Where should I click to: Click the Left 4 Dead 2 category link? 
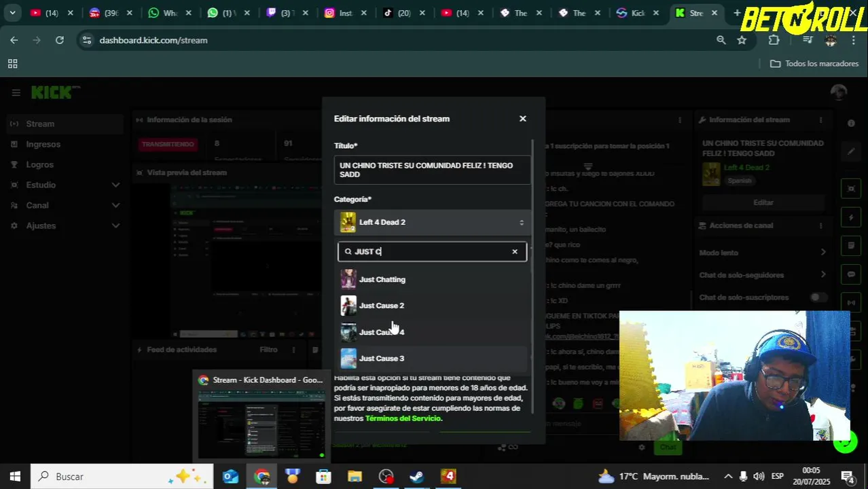pyautogui.click(x=746, y=167)
